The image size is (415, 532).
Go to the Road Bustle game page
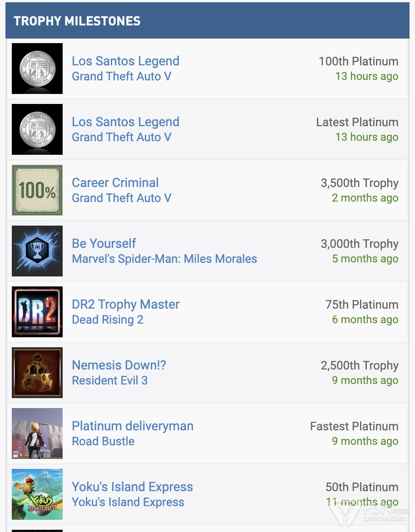[103, 441]
